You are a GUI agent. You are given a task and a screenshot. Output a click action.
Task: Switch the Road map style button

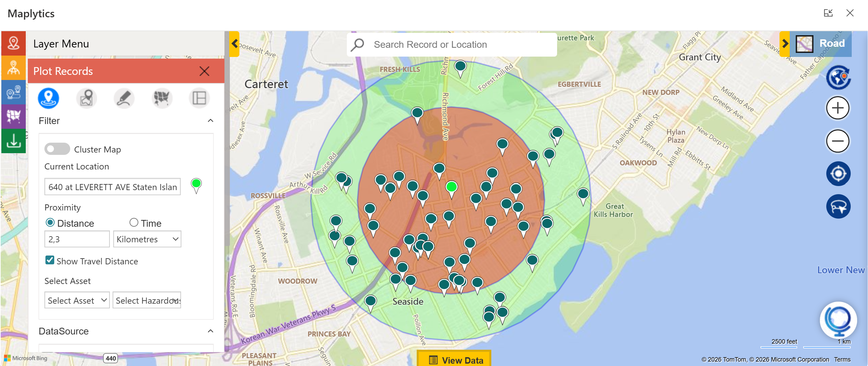coord(821,44)
